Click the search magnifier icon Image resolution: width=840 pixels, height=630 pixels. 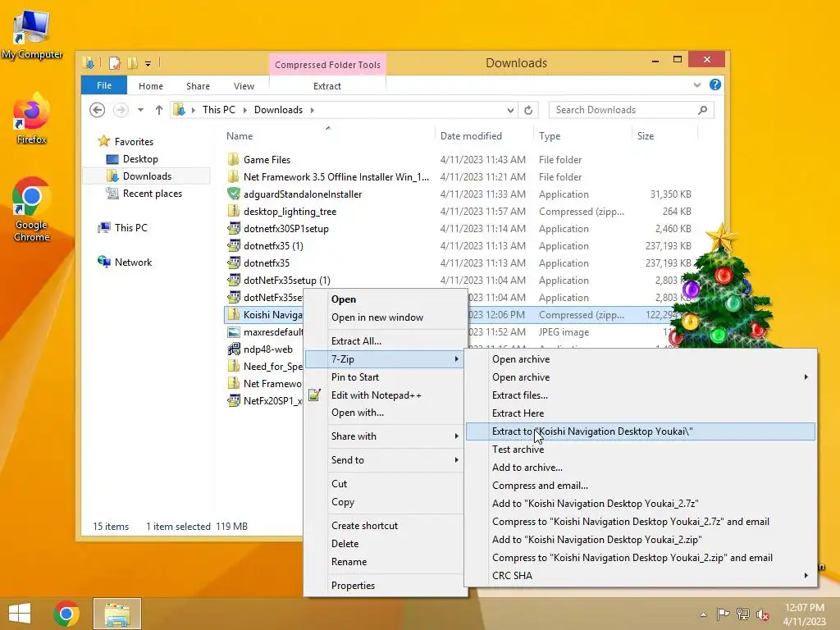702,110
